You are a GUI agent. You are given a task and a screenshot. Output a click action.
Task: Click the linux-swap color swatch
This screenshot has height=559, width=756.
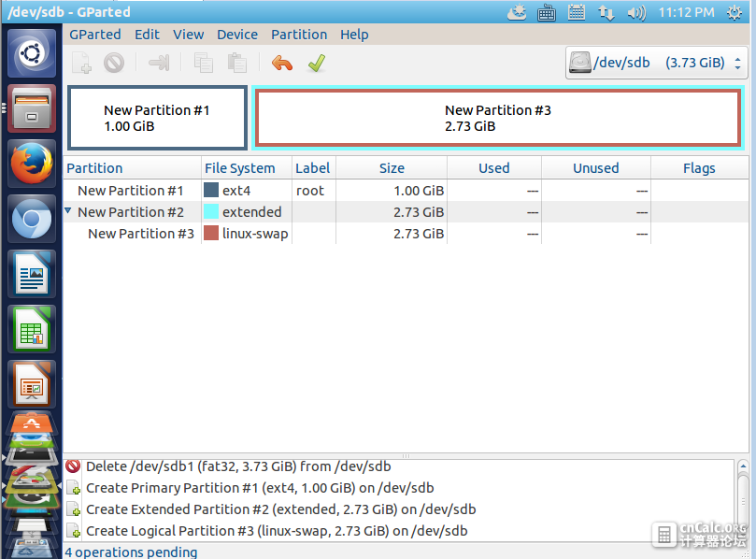[211, 233]
